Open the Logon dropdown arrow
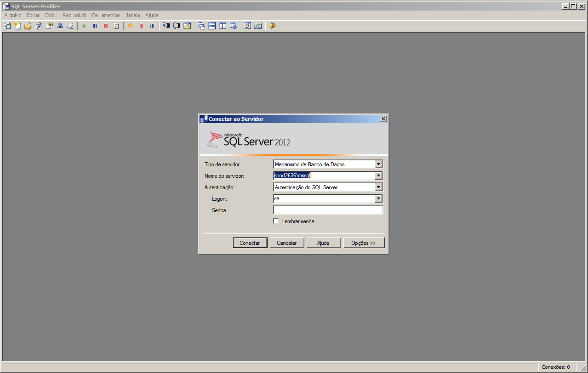 coord(378,198)
